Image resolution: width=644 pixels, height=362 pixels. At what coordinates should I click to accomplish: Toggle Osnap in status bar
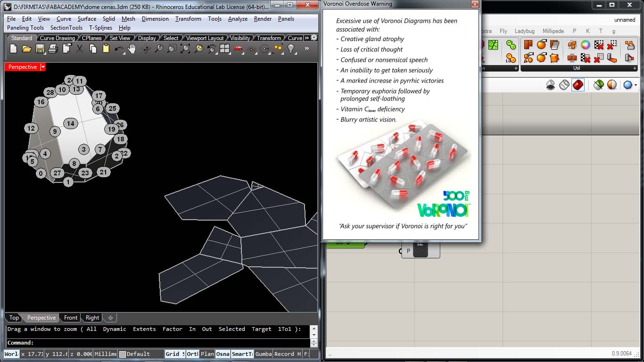223,354
